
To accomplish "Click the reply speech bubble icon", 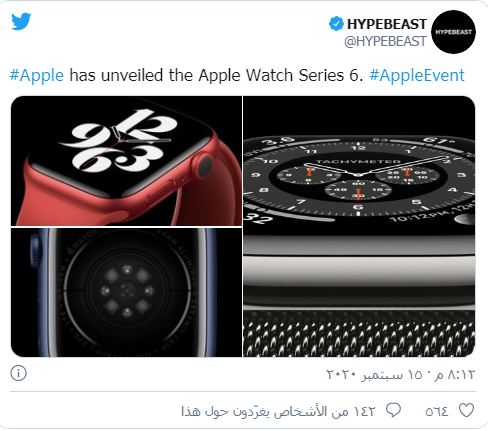I will [393, 410].
